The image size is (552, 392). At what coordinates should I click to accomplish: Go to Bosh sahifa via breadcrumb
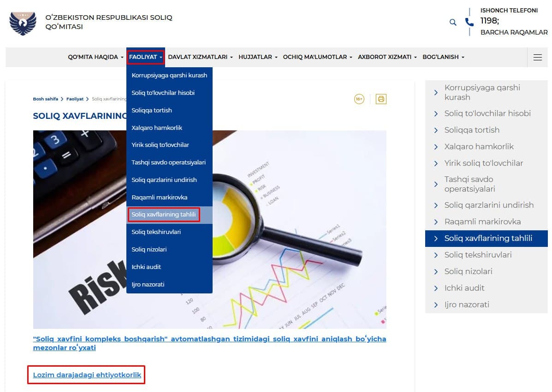click(x=45, y=99)
